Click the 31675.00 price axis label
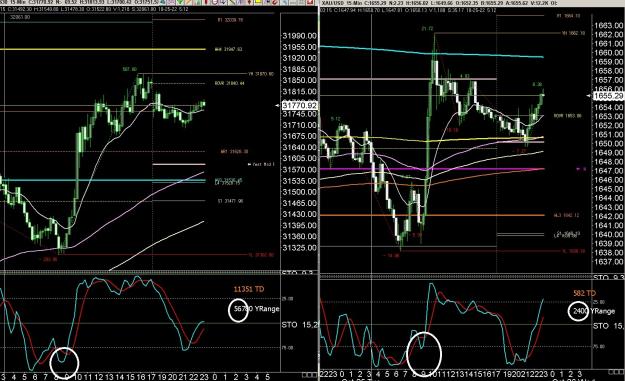The image size is (625, 381). 299,136
